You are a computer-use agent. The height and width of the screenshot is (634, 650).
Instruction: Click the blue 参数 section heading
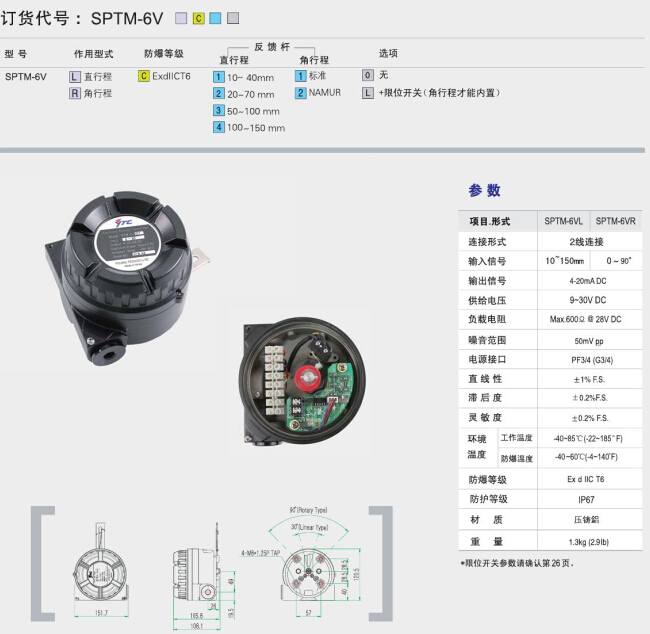pos(485,190)
